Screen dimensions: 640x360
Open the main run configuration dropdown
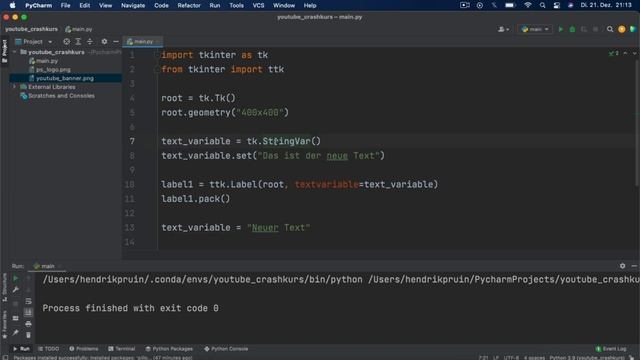click(535, 29)
